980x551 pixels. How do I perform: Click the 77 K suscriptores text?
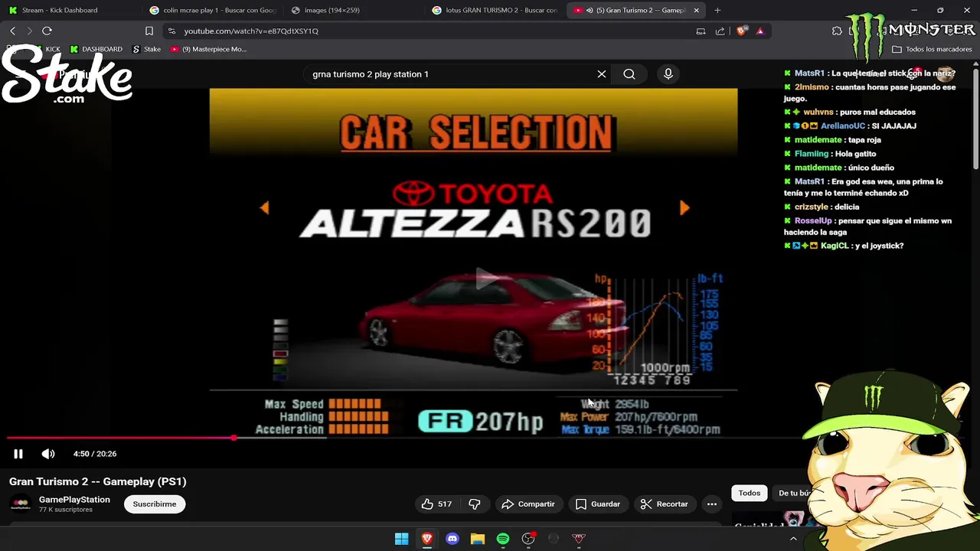pyautogui.click(x=66, y=510)
